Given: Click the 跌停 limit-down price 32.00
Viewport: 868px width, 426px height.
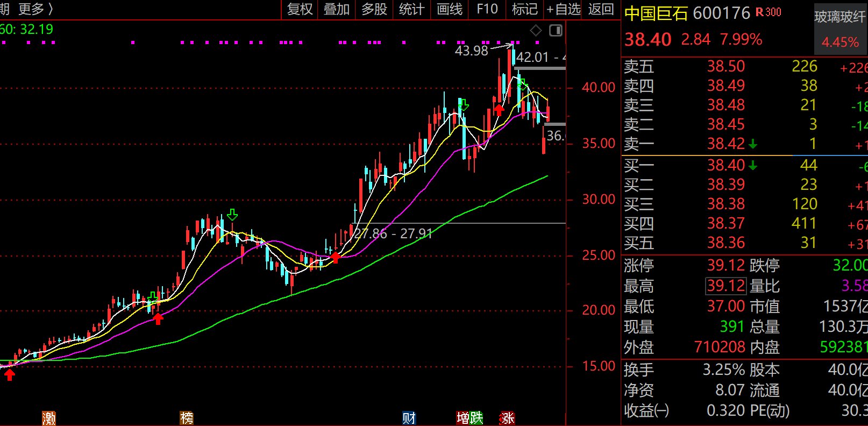Looking at the screenshot, I should 850,265.
